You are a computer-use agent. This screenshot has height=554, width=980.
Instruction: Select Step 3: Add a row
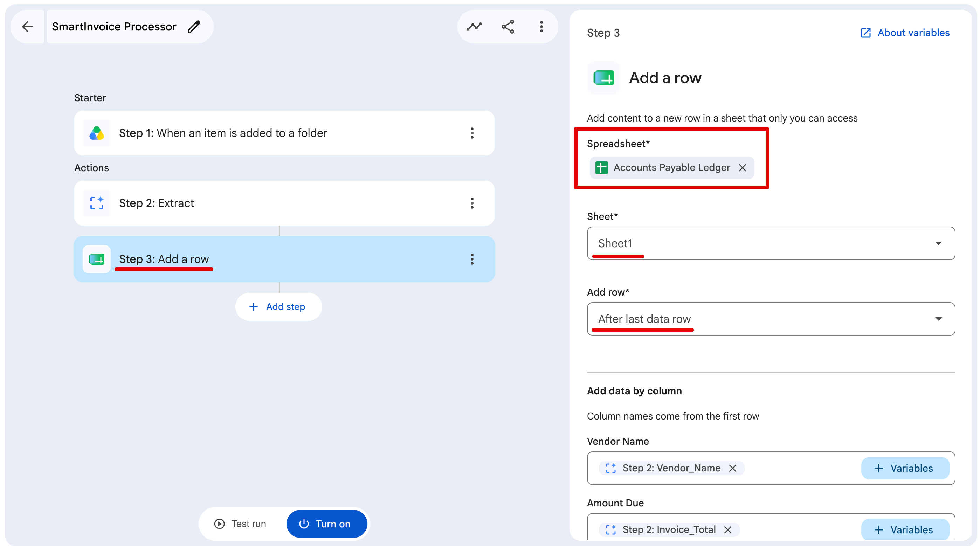click(284, 259)
